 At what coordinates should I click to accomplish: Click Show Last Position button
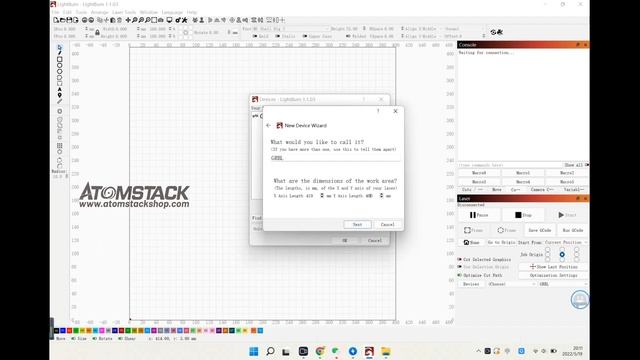coord(553,267)
